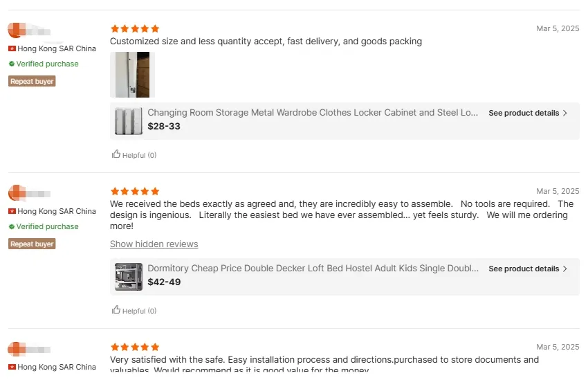Open Dormitory Cheap Price Double Decker title
The width and height of the screenshot is (588, 380).
coord(313,268)
